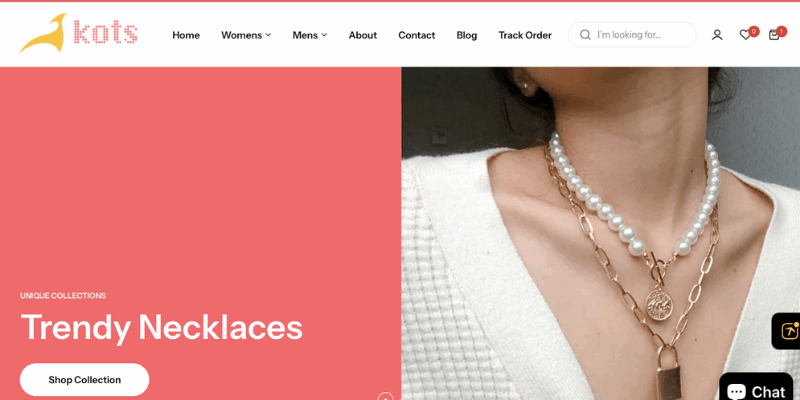The height and width of the screenshot is (400, 800).
Task: Click the Shop Collection button
Action: [x=85, y=380]
